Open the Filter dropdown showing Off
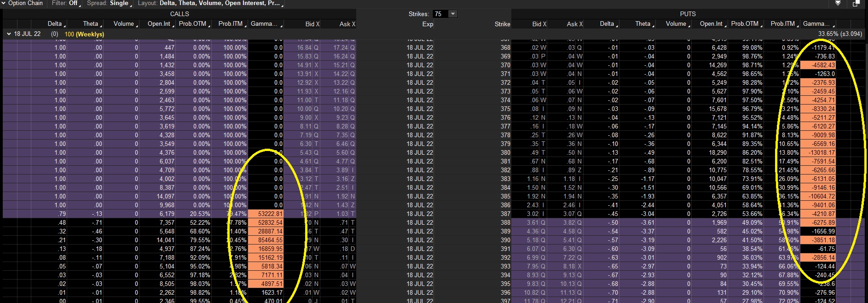This screenshot has height=303, width=868. [x=65, y=3]
